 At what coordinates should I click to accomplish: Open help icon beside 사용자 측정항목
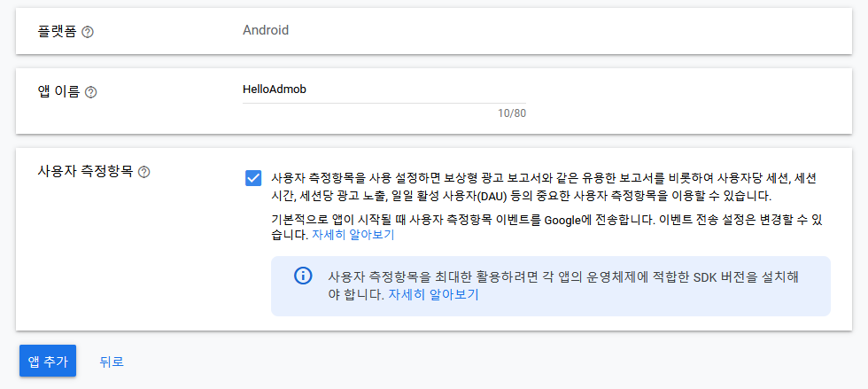[x=143, y=172]
